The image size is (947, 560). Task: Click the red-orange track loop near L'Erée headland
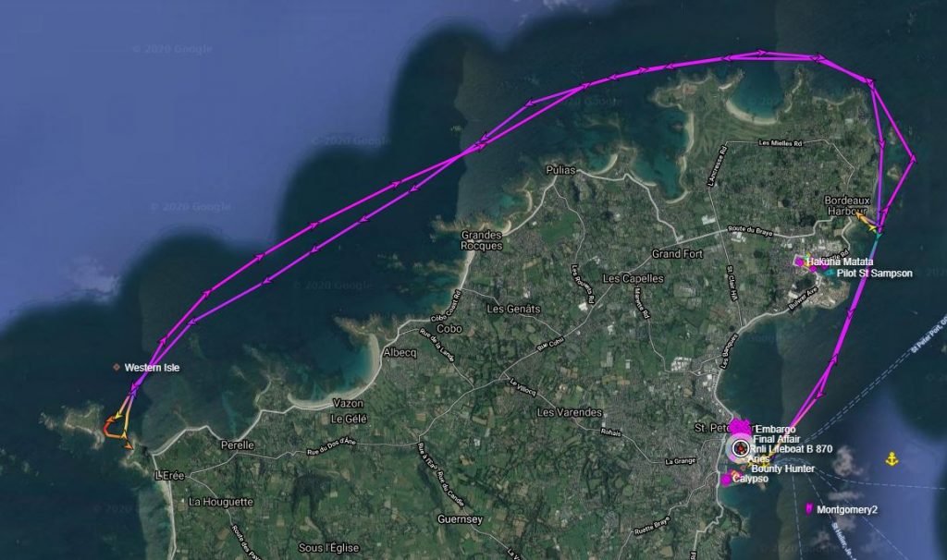click(x=110, y=425)
